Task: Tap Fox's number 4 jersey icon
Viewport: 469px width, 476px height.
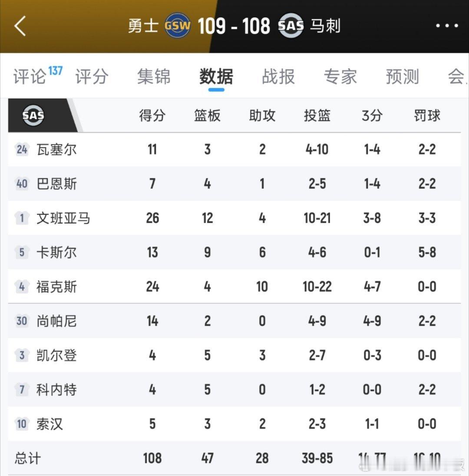Action: pyautogui.click(x=22, y=286)
